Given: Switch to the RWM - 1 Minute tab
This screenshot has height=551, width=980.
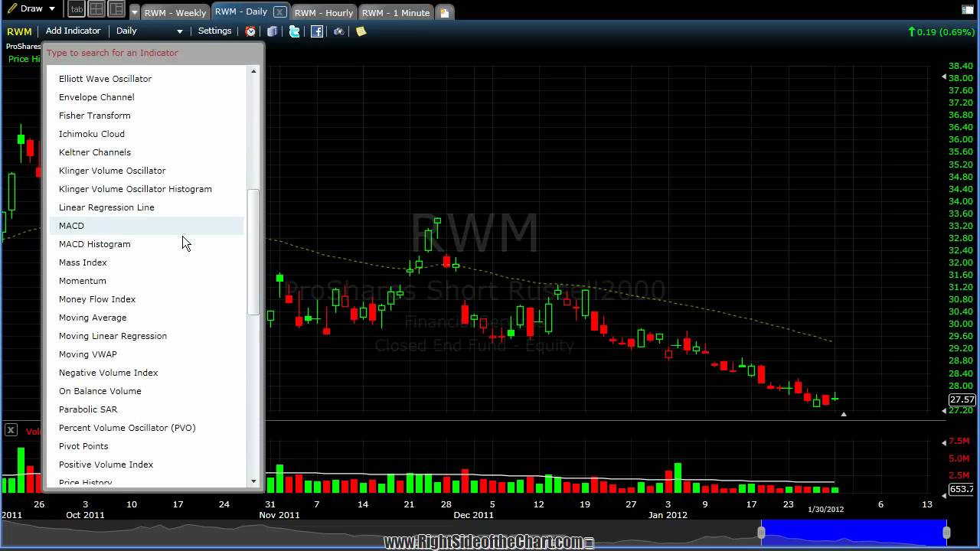Looking at the screenshot, I should tap(396, 12).
